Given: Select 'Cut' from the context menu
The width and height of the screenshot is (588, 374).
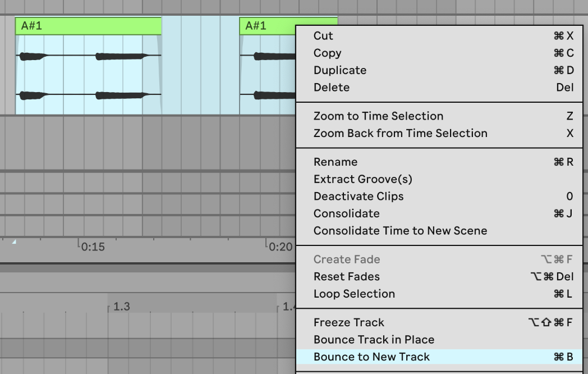Looking at the screenshot, I should pyautogui.click(x=324, y=35).
